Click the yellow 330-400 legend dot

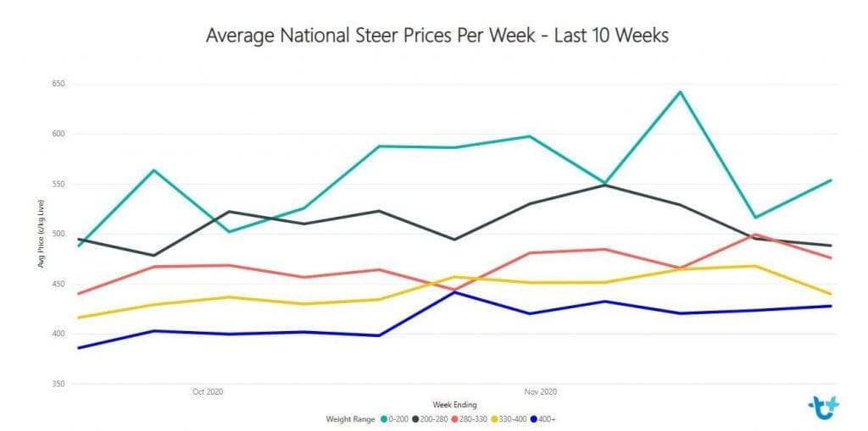[x=494, y=419]
